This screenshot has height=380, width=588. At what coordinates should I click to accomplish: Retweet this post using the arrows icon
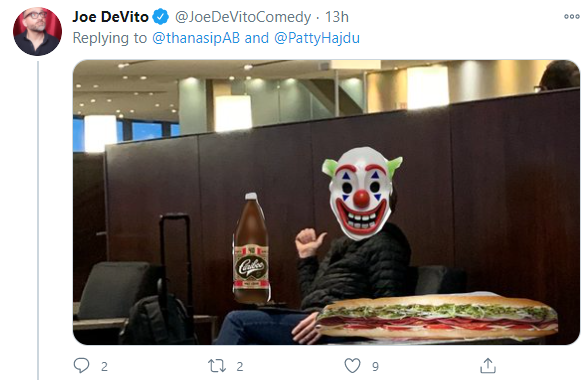[x=217, y=366]
